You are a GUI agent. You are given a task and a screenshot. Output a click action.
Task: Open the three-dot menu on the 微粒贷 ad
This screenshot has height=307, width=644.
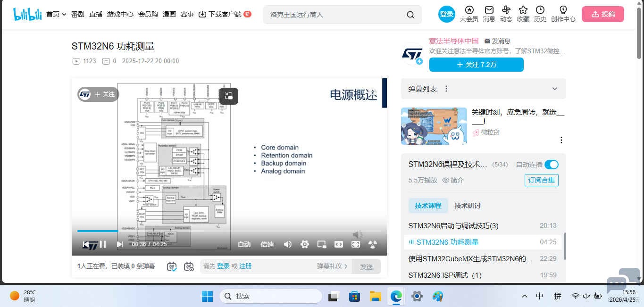click(x=561, y=140)
